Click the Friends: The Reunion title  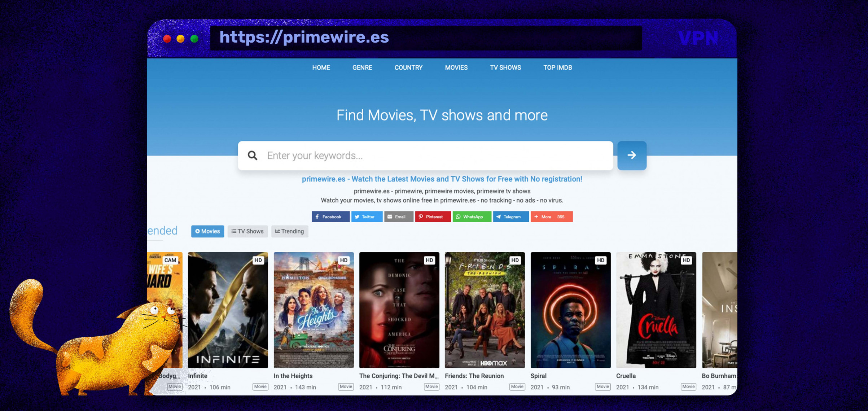point(474,376)
